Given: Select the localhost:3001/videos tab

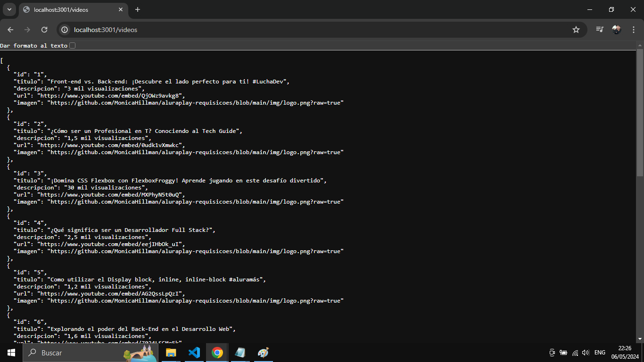Looking at the screenshot, I should 73,10.
